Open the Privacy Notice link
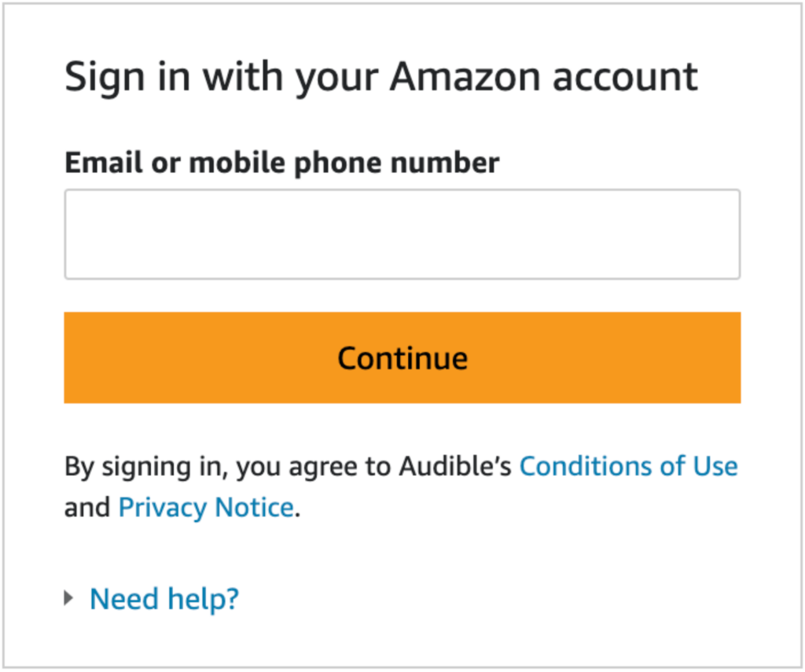Viewport: 805px width, 672px height. tap(206, 508)
